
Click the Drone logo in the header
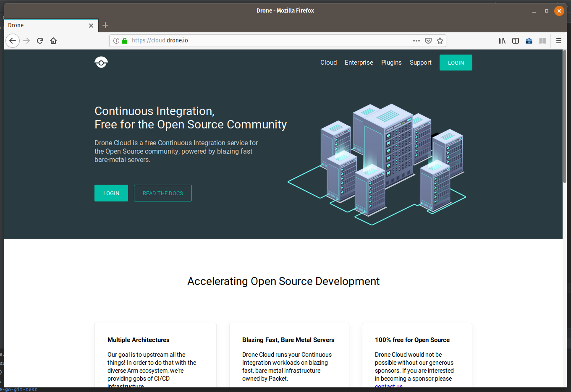pos(101,62)
